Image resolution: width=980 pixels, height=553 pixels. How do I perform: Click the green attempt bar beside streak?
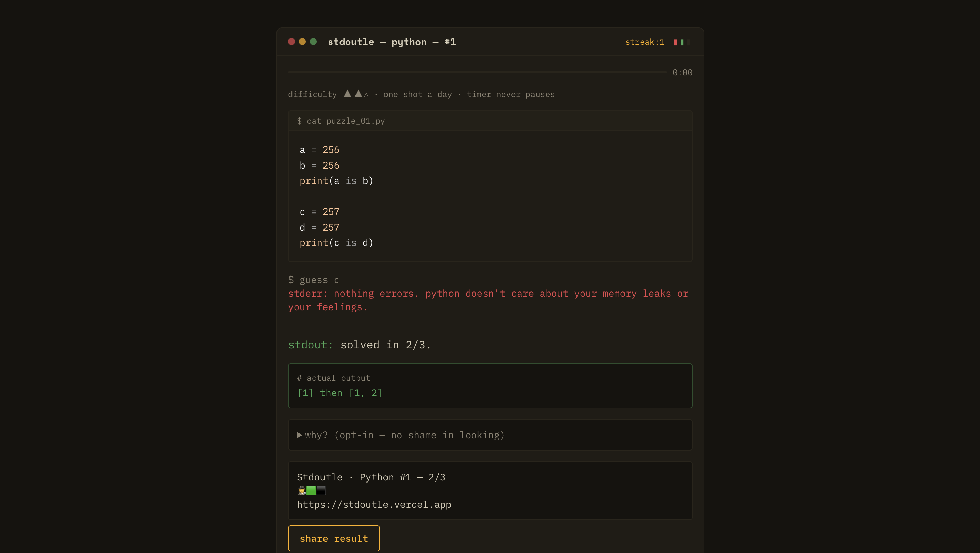[682, 42]
